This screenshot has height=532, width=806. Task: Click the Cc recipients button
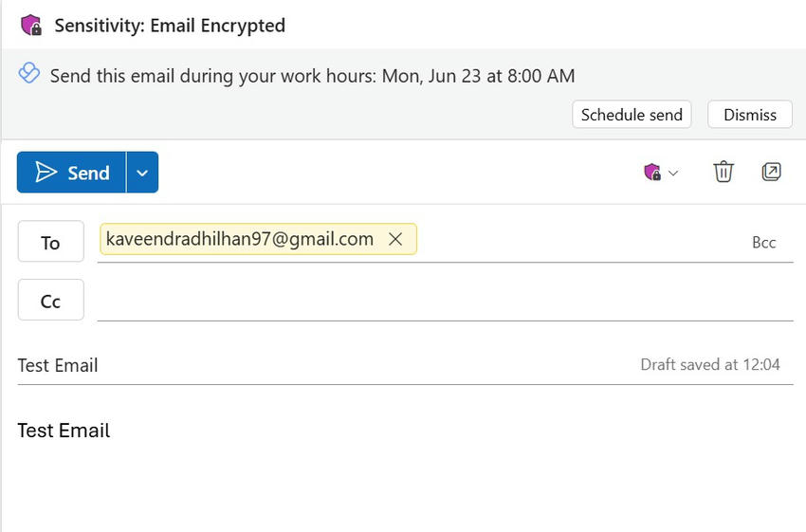pyautogui.click(x=50, y=301)
